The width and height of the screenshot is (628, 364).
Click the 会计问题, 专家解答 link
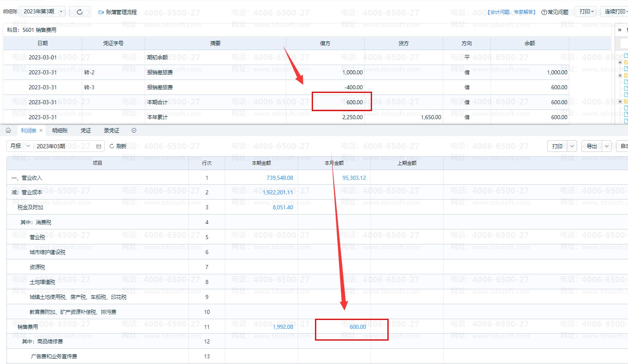tap(511, 12)
